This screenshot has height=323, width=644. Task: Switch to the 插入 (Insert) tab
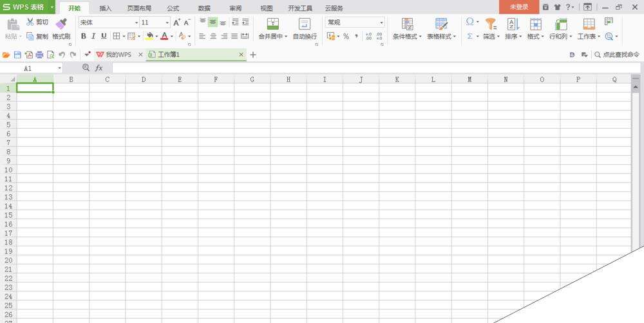pyautogui.click(x=106, y=8)
